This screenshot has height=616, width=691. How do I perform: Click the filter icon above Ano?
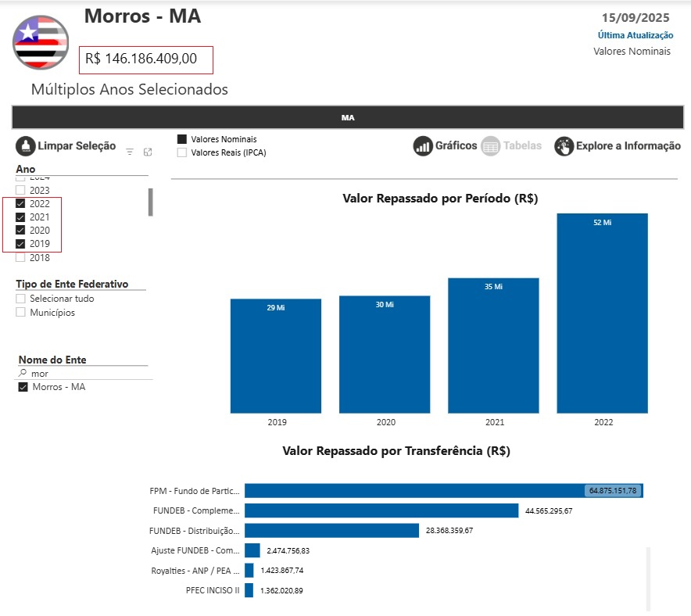(x=130, y=152)
